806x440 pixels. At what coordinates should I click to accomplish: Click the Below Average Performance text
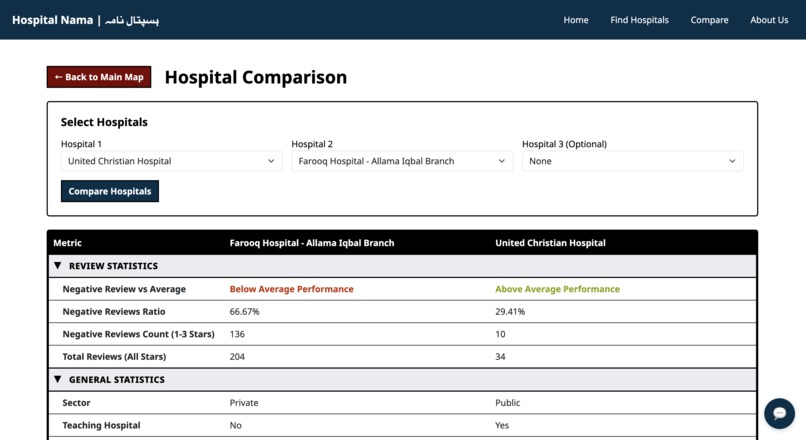pos(291,289)
